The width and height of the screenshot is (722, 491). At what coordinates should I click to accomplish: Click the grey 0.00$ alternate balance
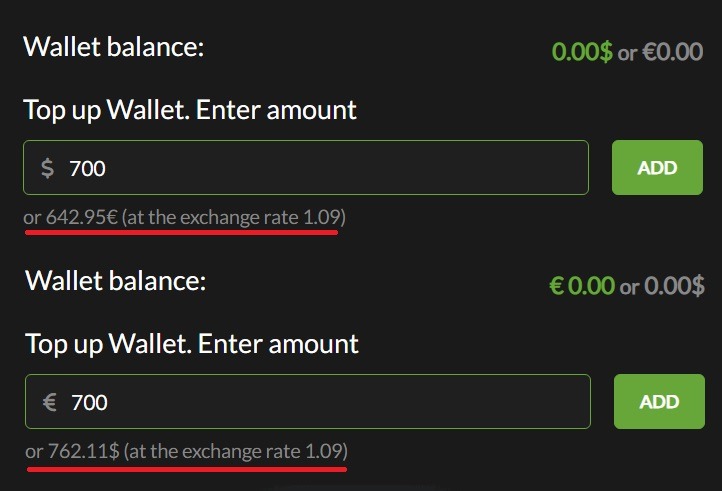pos(674,285)
